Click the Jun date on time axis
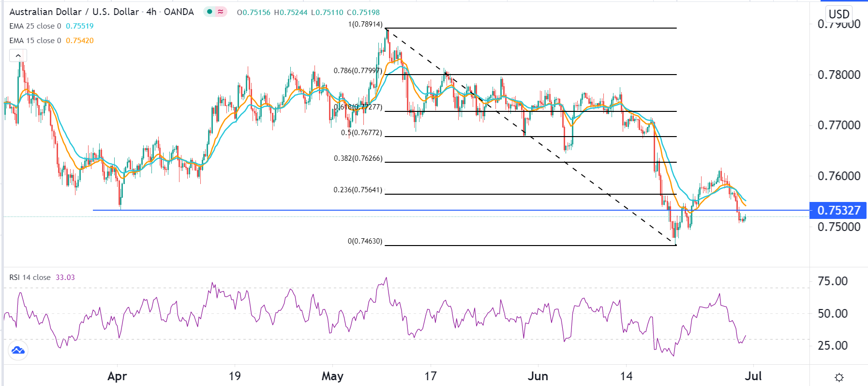 pos(538,376)
